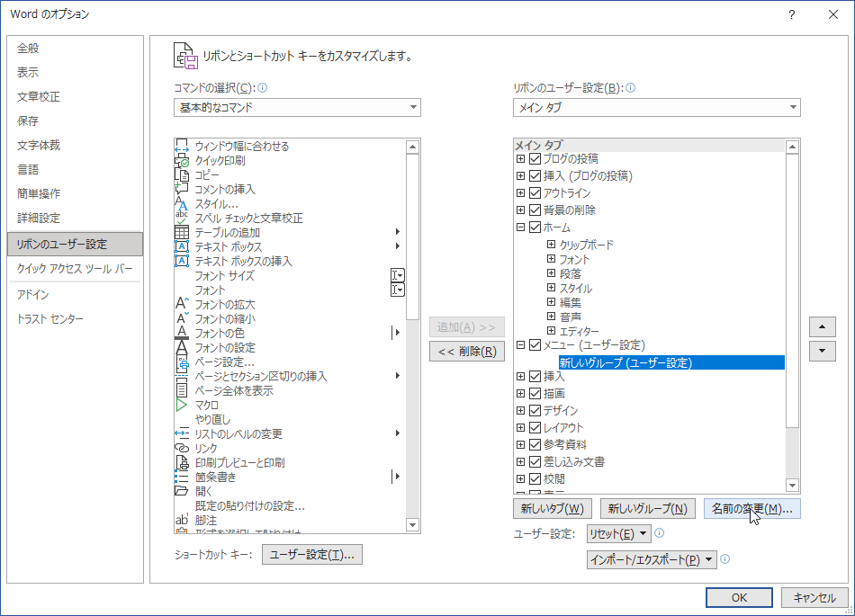The image size is (855, 616).
Task: Click the スタイル... command icon
Action: click(x=182, y=204)
